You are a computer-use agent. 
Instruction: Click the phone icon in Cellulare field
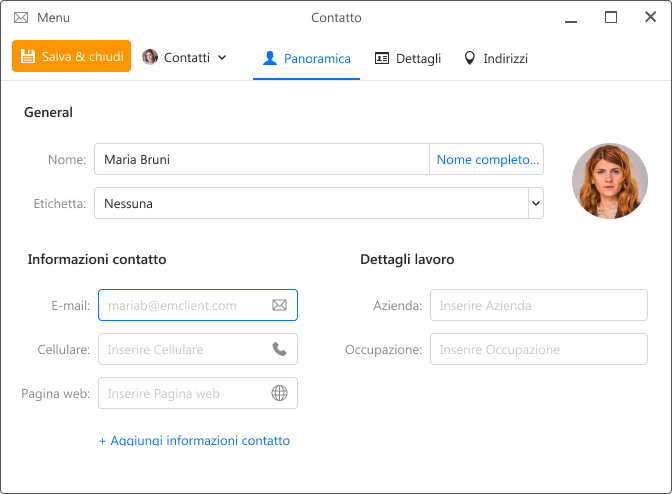pyautogui.click(x=279, y=349)
